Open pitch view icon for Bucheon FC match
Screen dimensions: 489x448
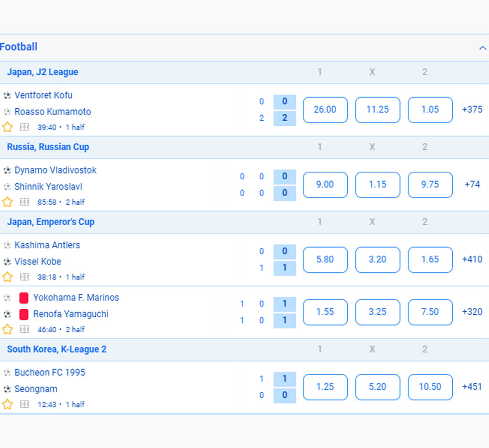point(25,405)
